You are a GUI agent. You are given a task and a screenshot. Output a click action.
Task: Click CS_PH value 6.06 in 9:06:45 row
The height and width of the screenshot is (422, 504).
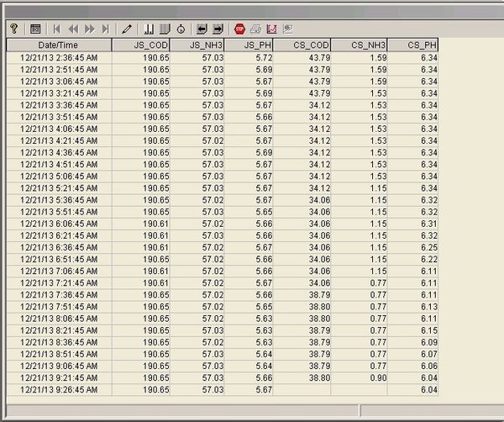tap(429, 366)
